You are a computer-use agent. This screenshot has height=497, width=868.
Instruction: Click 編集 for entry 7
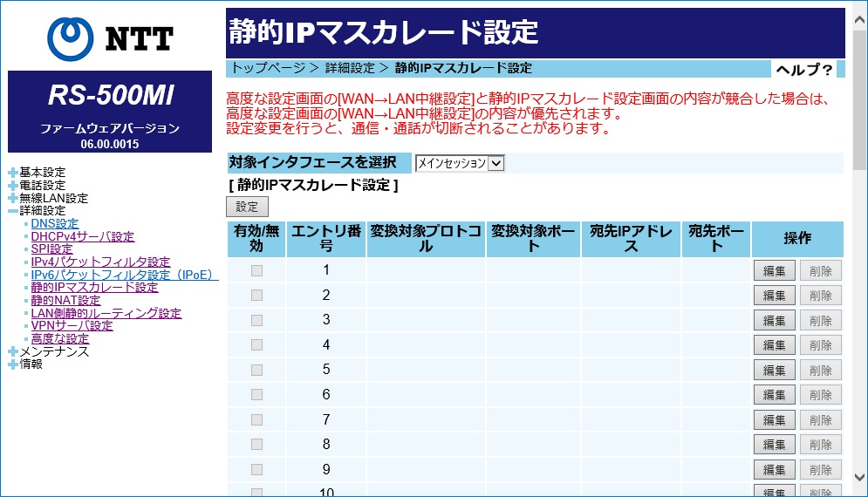[774, 420]
